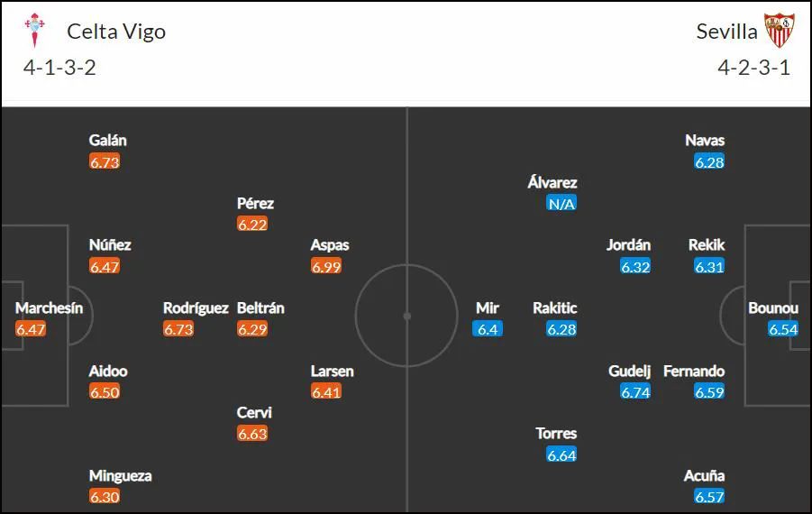
Task: Open the Celta Vigo team name link
Action: click(116, 32)
